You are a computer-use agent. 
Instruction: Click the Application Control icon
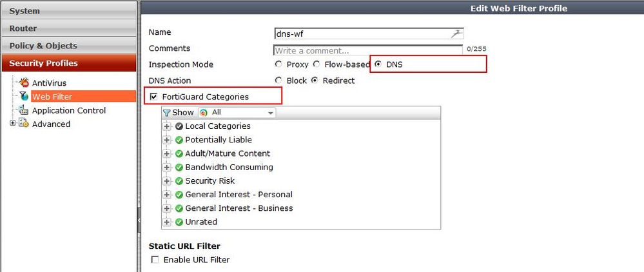[24, 110]
